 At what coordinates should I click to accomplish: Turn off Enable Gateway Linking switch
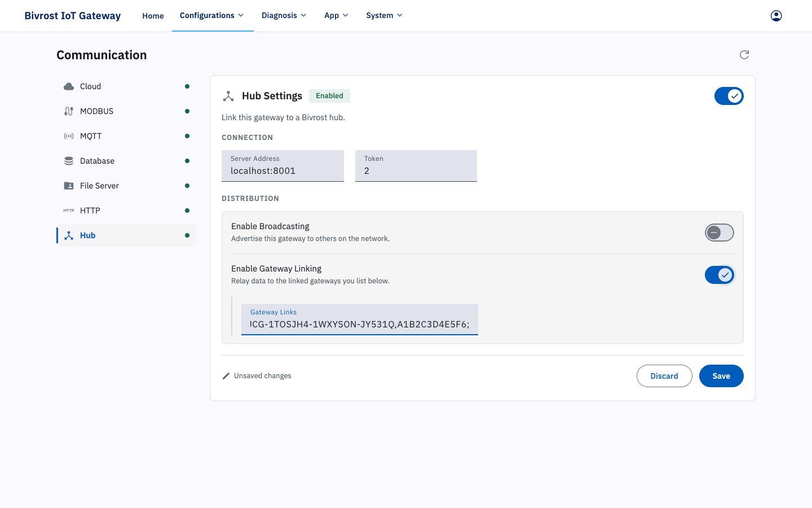(720, 275)
